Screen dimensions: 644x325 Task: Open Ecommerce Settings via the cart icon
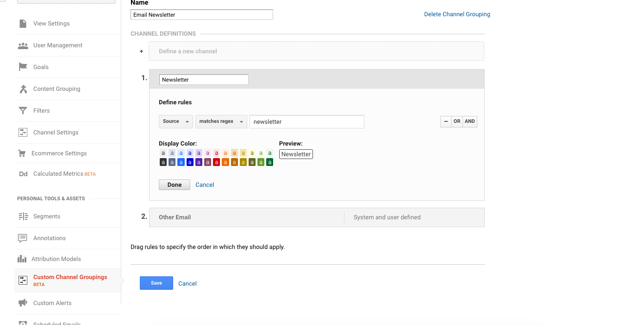(23, 153)
